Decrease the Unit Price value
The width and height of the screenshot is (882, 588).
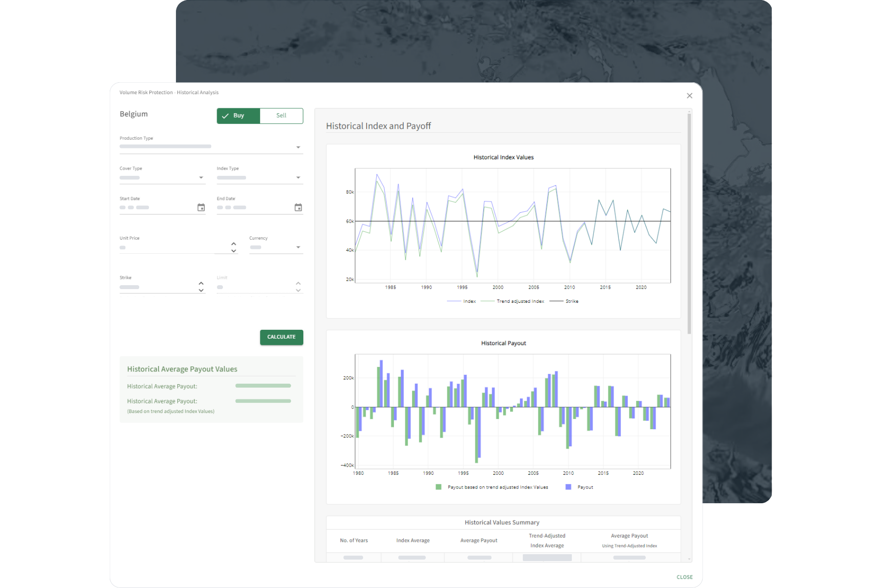[234, 251]
